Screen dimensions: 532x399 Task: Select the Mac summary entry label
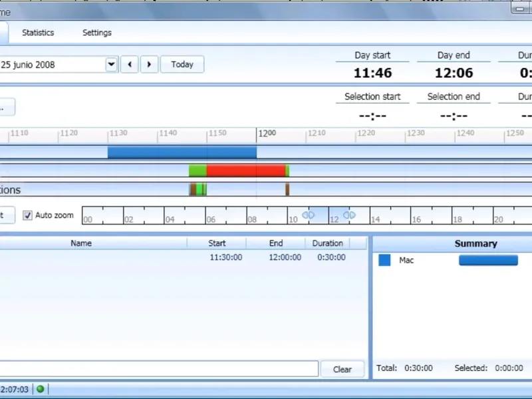pyautogui.click(x=406, y=260)
